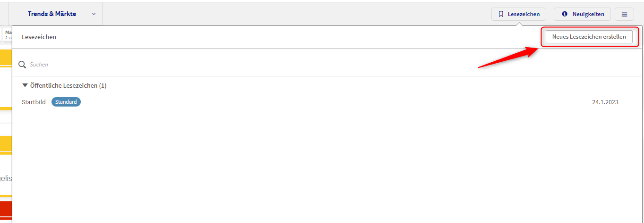This screenshot has width=644, height=223.
Task: Click the Öffentliche Lesezeichen (1) group label
Action: (x=68, y=86)
